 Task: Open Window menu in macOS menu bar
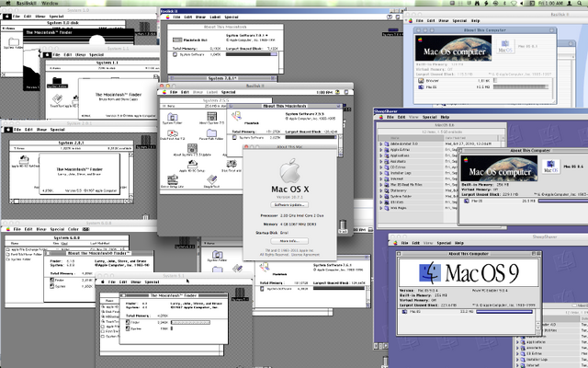click(x=50, y=3)
